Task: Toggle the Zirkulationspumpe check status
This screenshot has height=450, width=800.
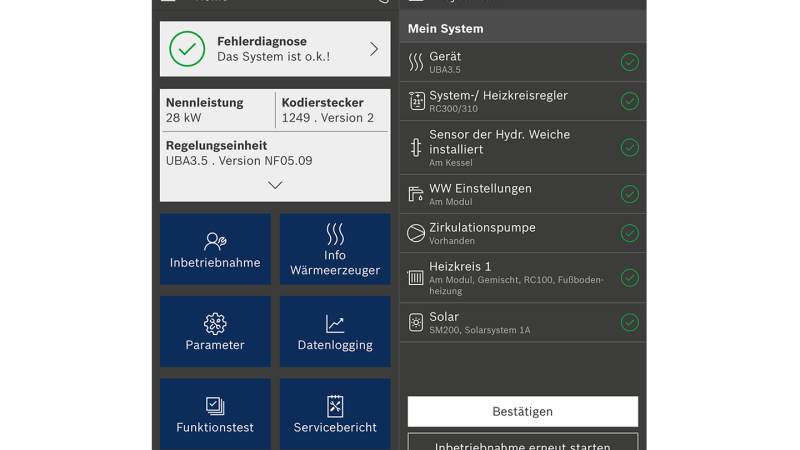Action: pyautogui.click(x=630, y=233)
